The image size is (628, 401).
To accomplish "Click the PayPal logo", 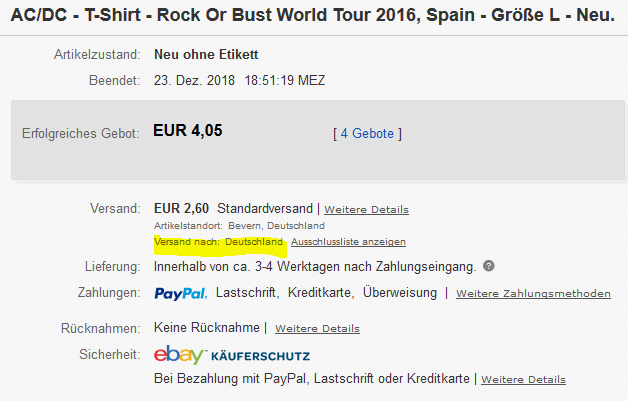I will [x=181, y=294].
